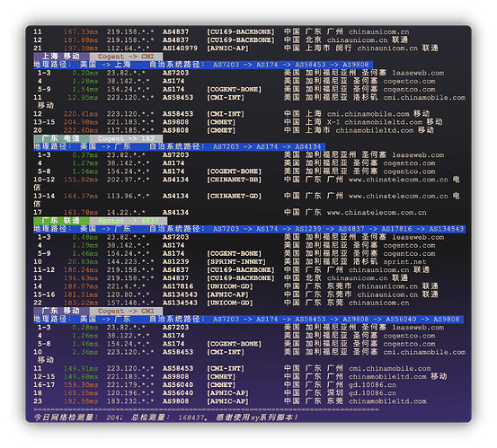Click the AS1239 entry in hop 10
The width and height of the screenshot is (497, 448).
click(x=175, y=261)
